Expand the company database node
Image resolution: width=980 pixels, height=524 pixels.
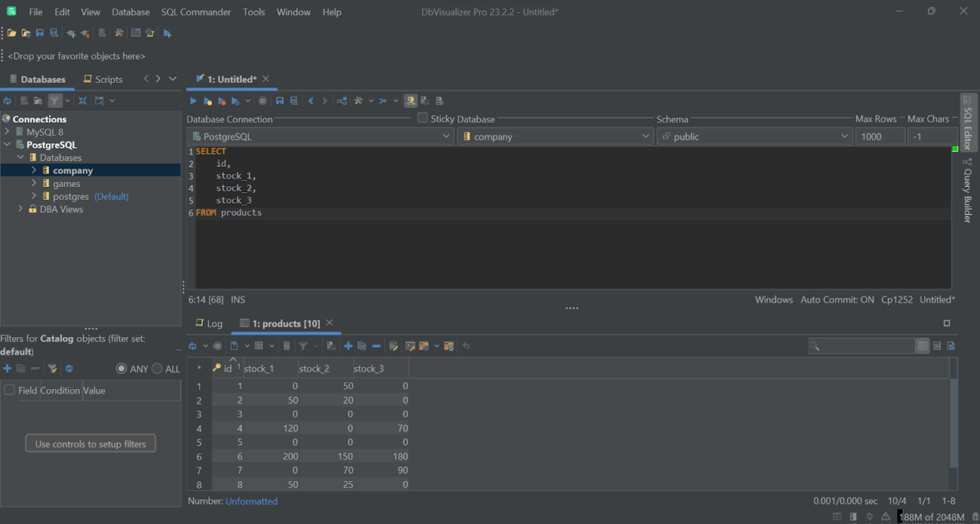point(34,170)
